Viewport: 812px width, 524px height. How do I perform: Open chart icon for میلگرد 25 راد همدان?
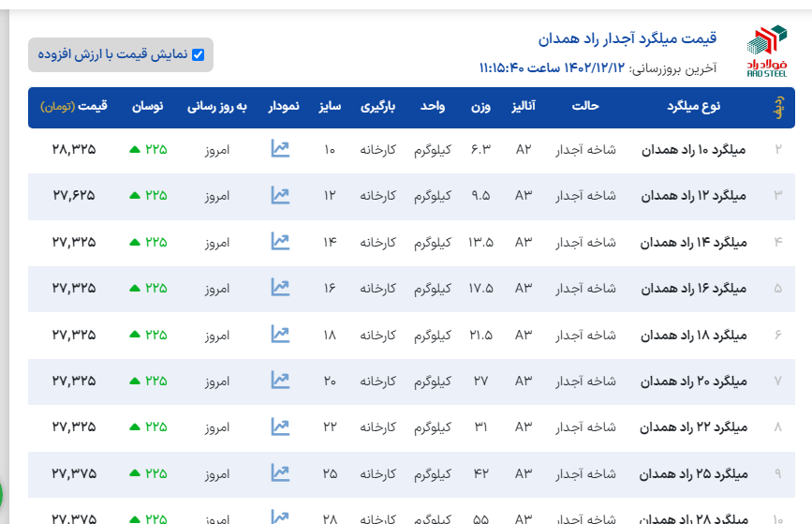pyautogui.click(x=280, y=473)
